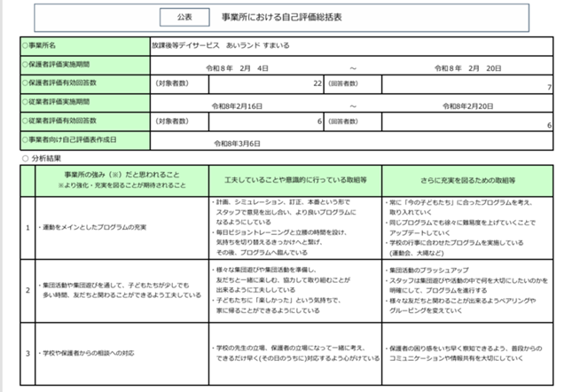Select the 保護者評価実施期間 label cell

coord(84,66)
